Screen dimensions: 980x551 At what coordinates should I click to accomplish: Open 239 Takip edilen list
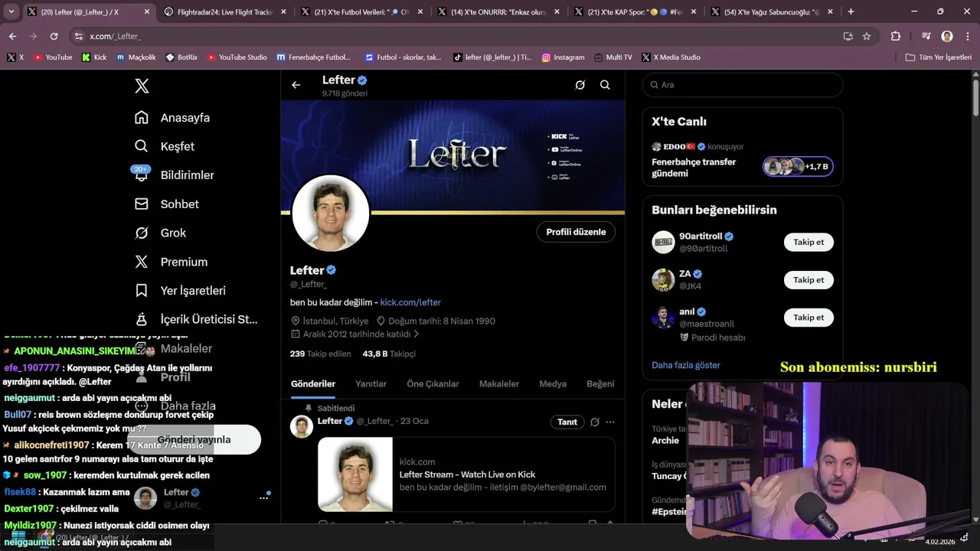pos(320,354)
